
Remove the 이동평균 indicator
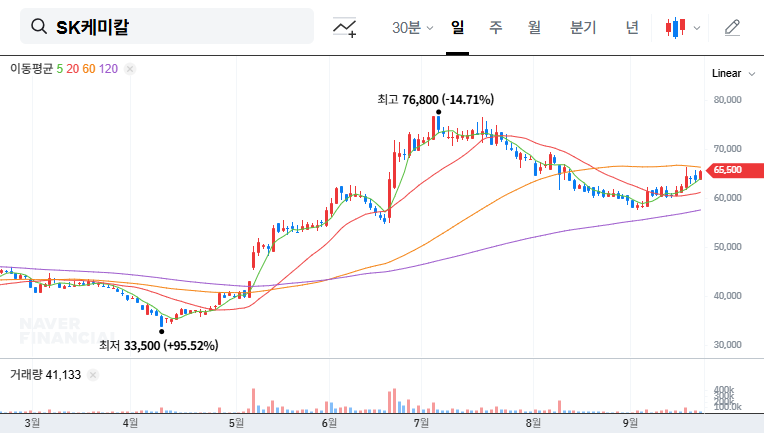point(130,69)
